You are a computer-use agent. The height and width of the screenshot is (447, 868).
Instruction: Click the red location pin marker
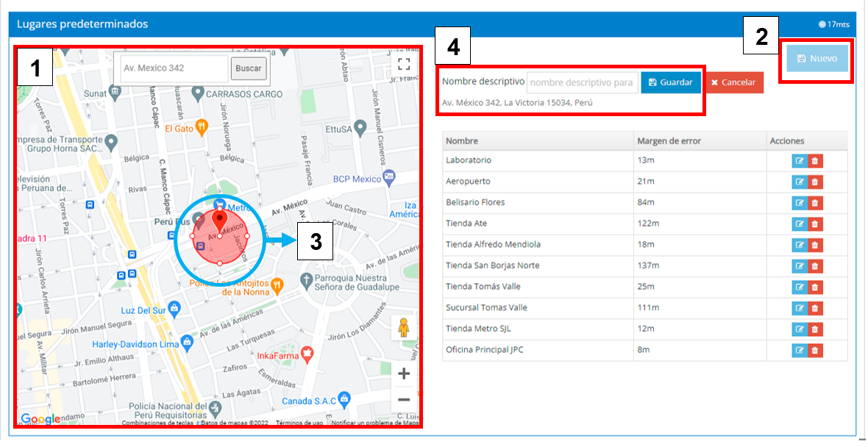[220, 220]
